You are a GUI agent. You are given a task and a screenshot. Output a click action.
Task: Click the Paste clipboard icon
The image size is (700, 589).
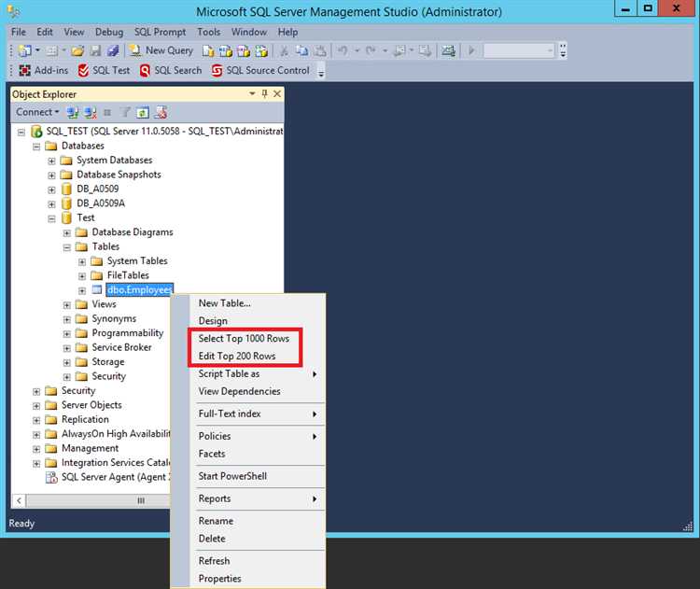pos(320,51)
